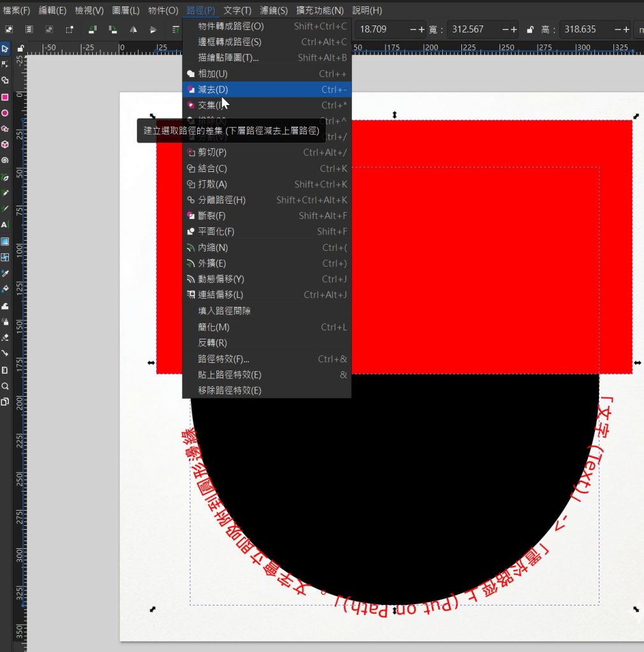Toggle the guides lock at ruler corner
This screenshot has width=644, height=652.
21,48
